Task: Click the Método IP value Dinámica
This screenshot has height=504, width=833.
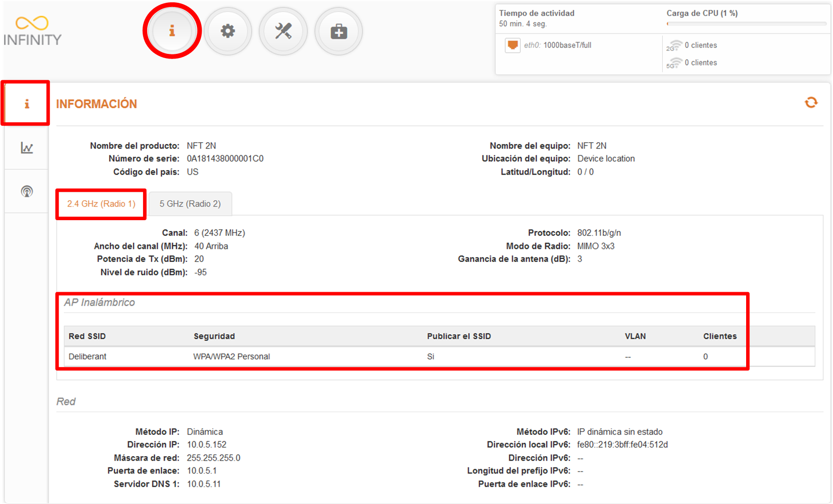Action: click(204, 432)
